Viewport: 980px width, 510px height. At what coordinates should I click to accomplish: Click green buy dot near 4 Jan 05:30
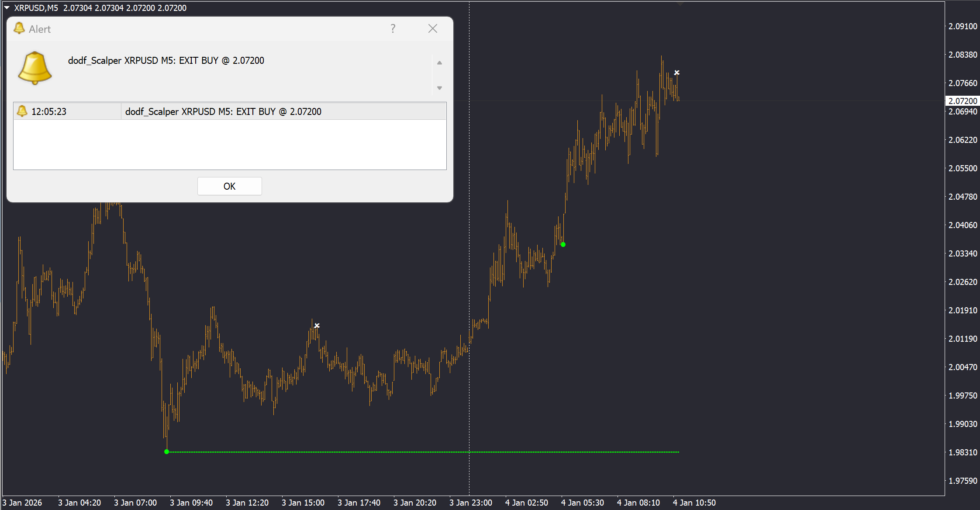point(563,244)
